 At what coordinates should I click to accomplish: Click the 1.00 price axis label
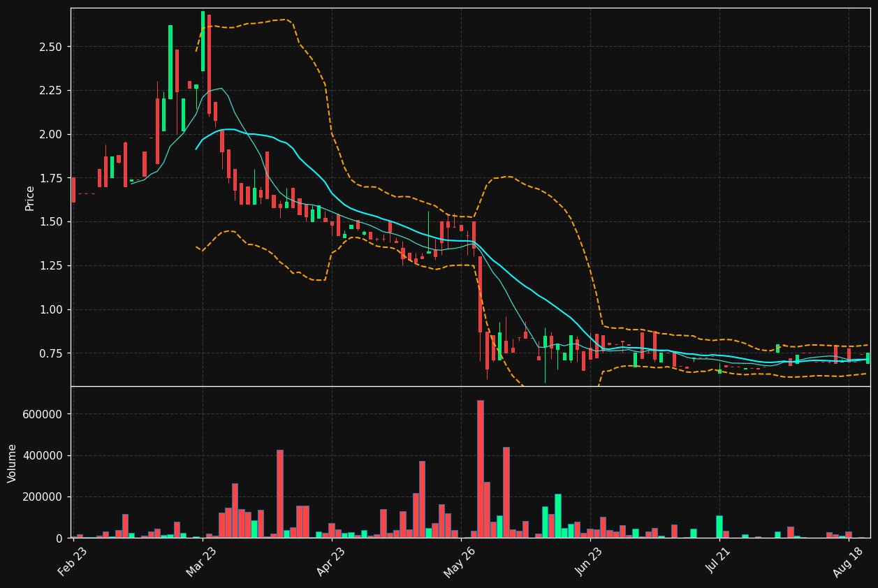[52, 309]
